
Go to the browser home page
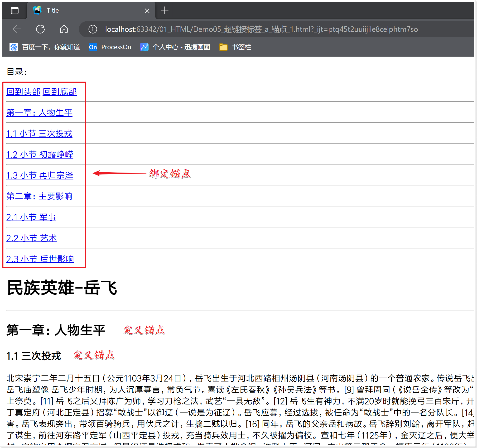[64, 29]
